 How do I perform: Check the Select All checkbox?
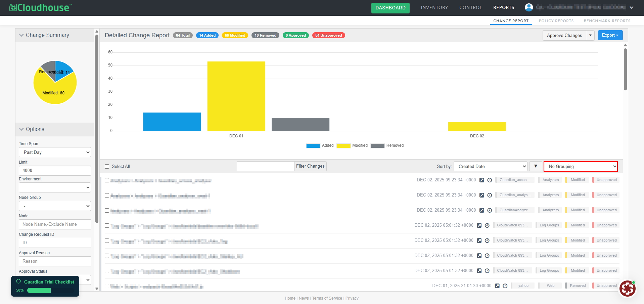click(x=107, y=166)
